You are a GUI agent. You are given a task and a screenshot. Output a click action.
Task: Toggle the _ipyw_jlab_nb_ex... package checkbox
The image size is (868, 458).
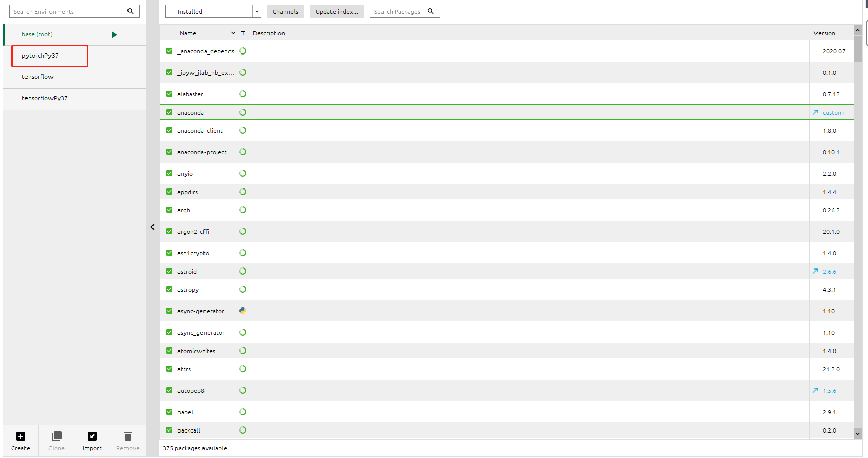tap(169, 72)
